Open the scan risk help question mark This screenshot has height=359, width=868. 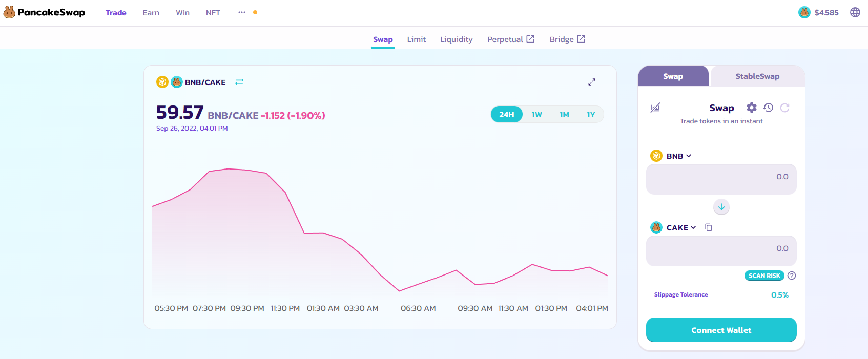(x=792, y=276)
